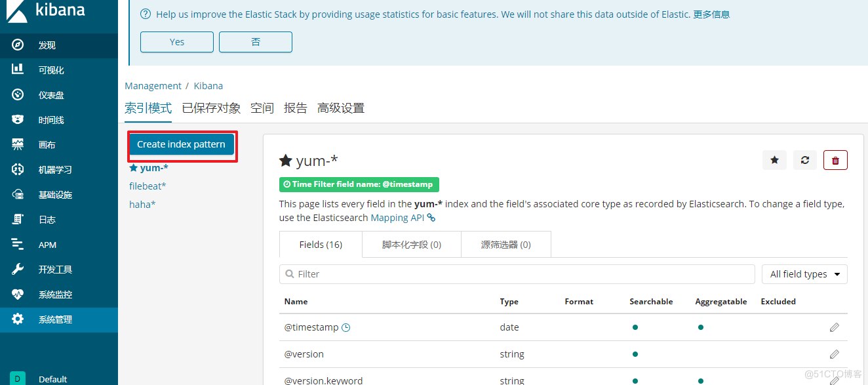Screen dimensions: 868x385
Task: Delete the yum-* index pattern
Action: (x=835, y=160)
